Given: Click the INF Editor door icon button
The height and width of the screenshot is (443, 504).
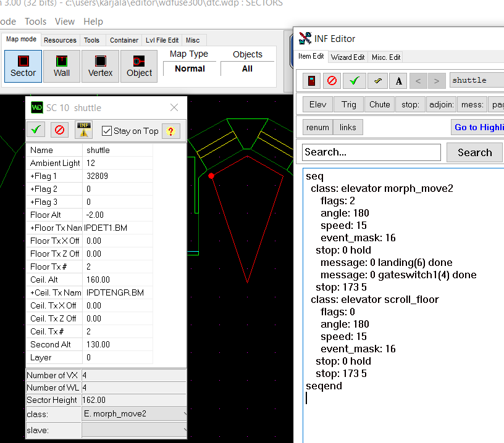Looking at the screenshot, I should [311, 80].
